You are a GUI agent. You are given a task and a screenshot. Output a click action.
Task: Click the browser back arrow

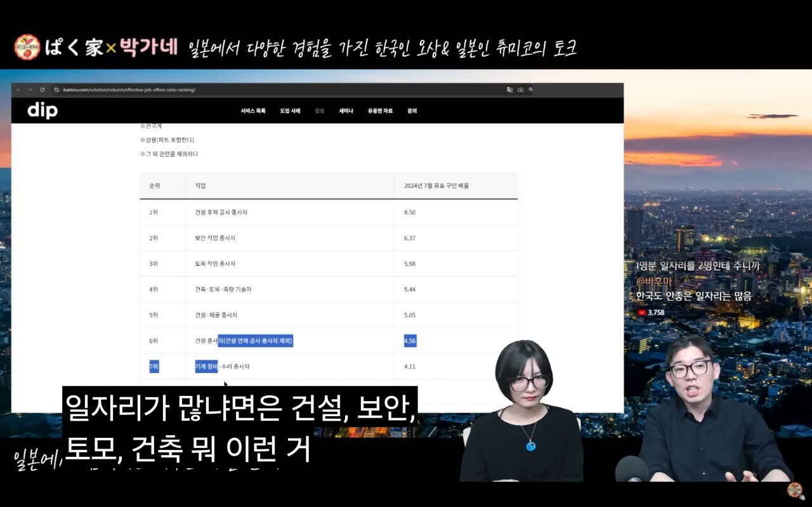click(x=18, y=90)
